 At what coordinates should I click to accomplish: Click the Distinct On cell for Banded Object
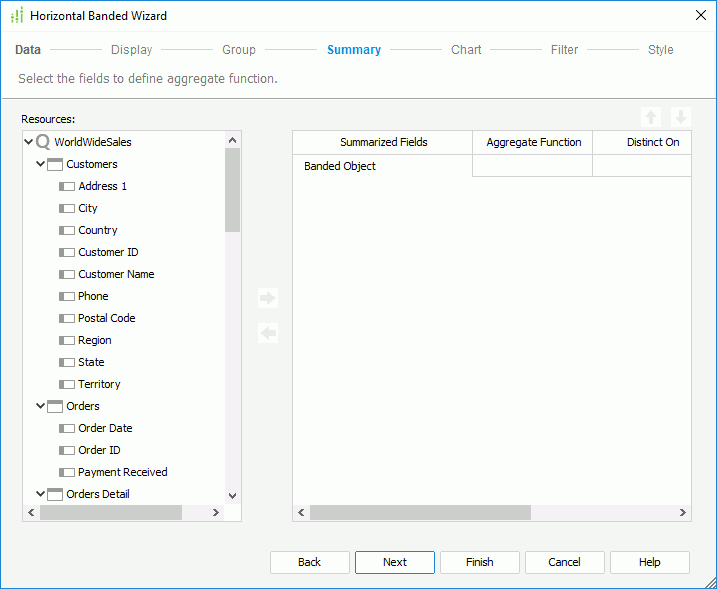pos(642,166)
